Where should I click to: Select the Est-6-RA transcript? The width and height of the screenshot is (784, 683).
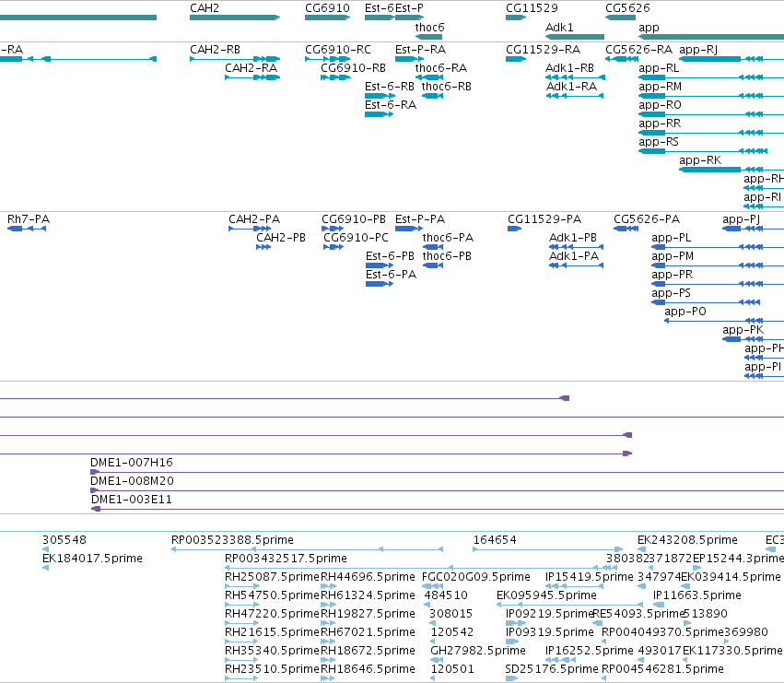pyautogui.click(x=379, y=114)
